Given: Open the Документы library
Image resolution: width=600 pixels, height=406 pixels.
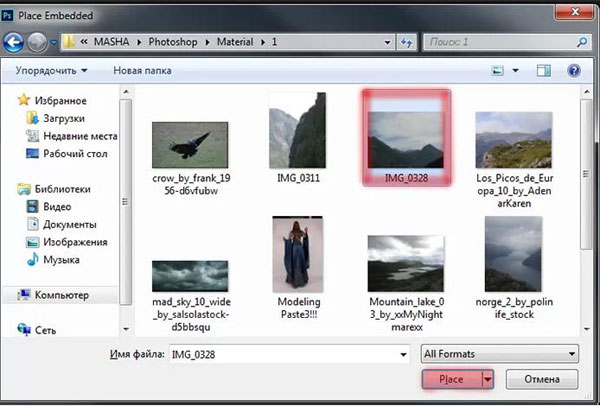Looking at the screenshot, I should pos(70,224).
